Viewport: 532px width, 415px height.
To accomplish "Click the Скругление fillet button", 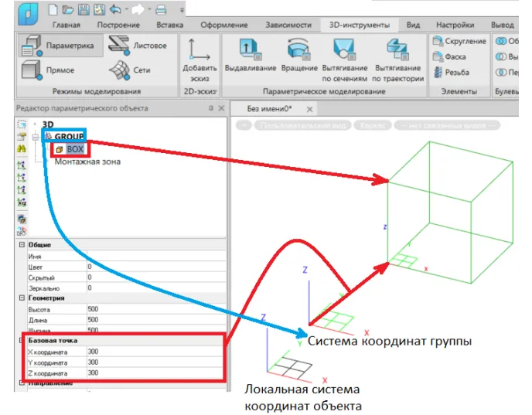I will click(459, 42).
